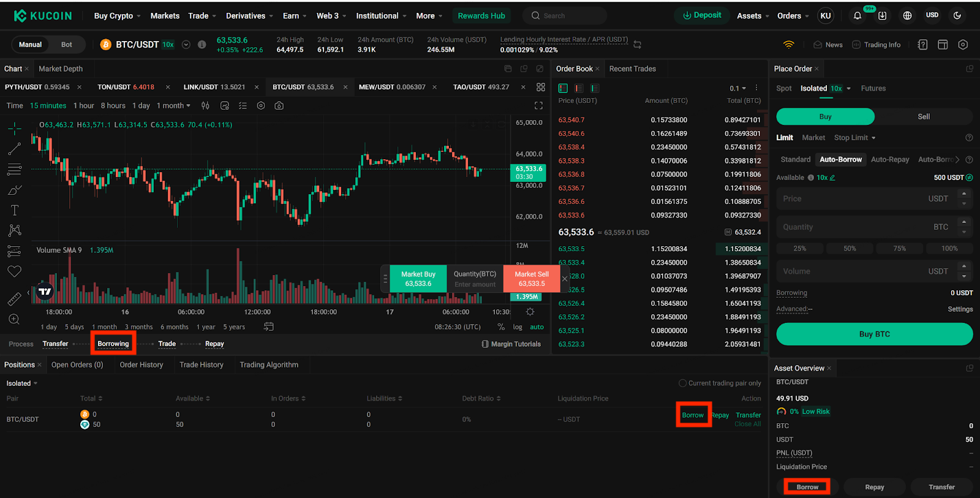Open go-to-date calendar icon
Viewport: 980px width, 498px height.
click(x=268, y=326)
